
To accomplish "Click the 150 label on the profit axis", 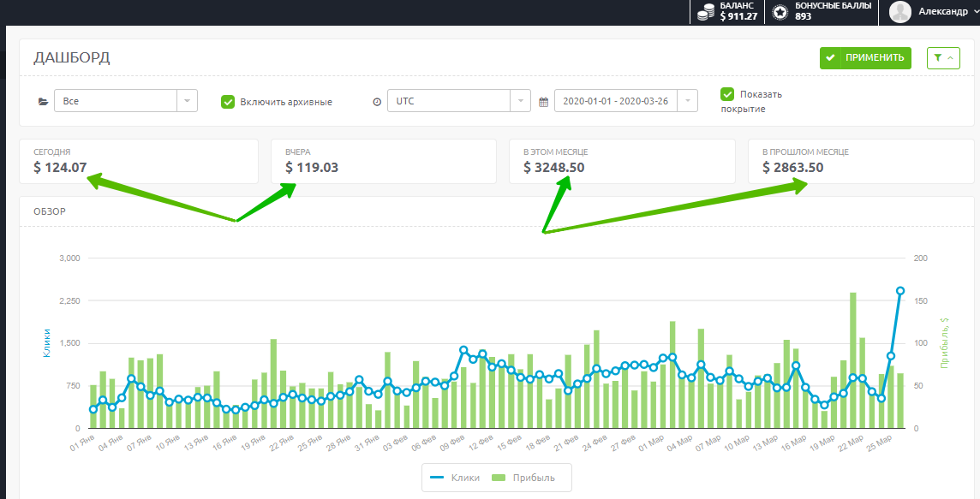I will click(921, 301).
